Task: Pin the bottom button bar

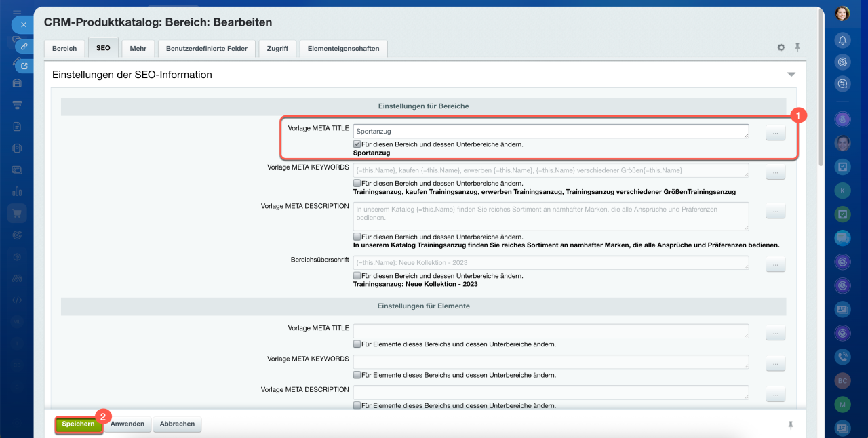Action: pyautogui.click(x=790, y=425)
